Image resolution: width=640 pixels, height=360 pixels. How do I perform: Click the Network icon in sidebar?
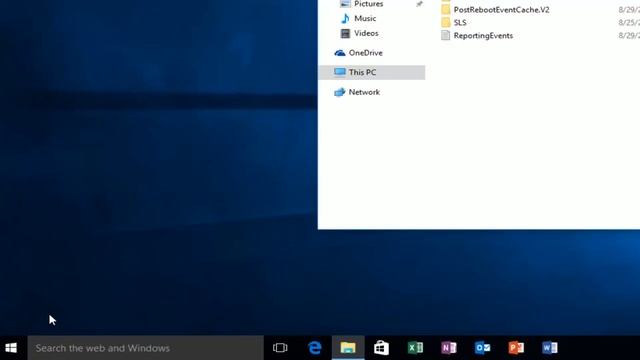(340, 92)
